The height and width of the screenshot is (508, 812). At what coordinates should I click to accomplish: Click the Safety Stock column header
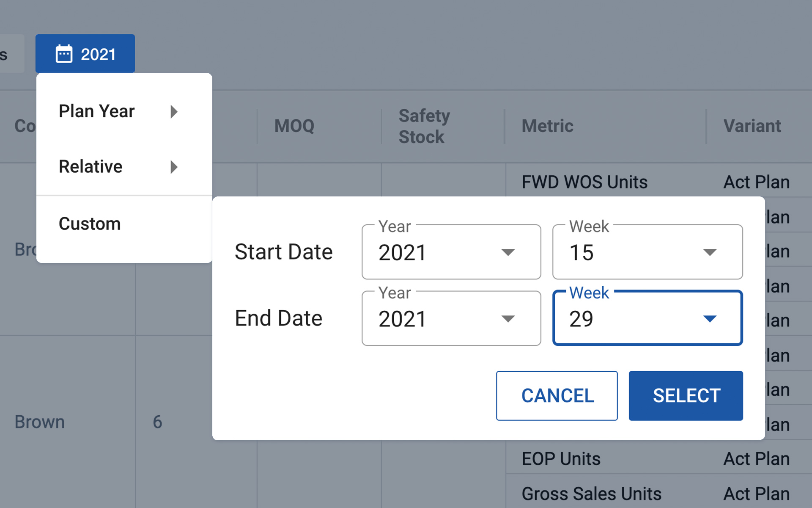point(424,126)
